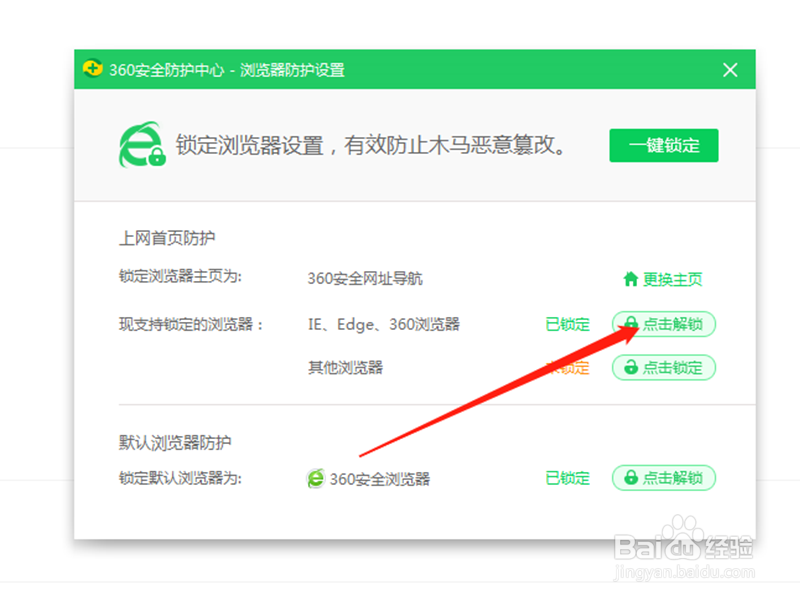The height and width of the screenshot is (600, 800).
Task: Click the 默认浏览器防护 section heading
Action: 175,442
